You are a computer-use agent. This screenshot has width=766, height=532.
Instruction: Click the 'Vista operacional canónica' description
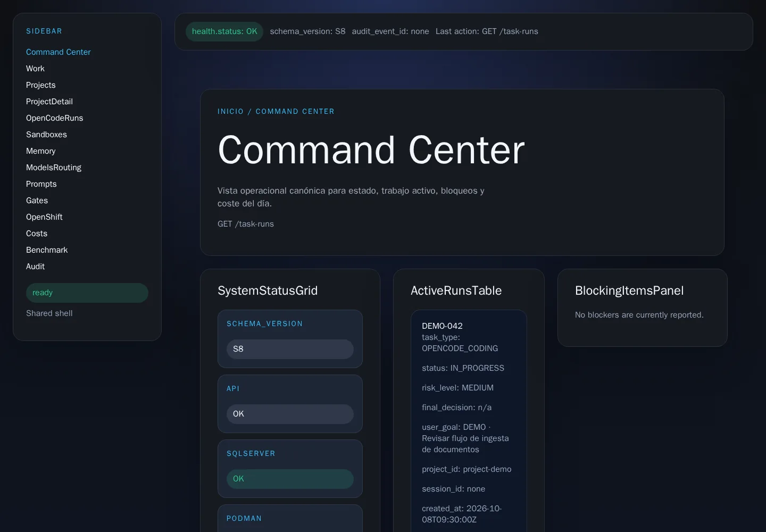tap(351, 197)
